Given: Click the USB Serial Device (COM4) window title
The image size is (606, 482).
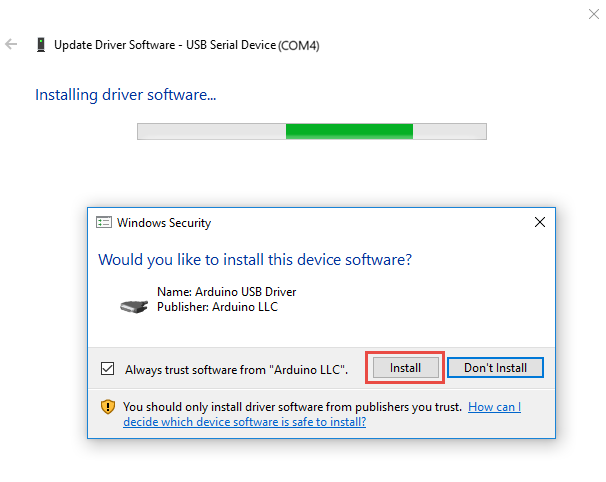Looking at the screenshot, I should point(187,45).
